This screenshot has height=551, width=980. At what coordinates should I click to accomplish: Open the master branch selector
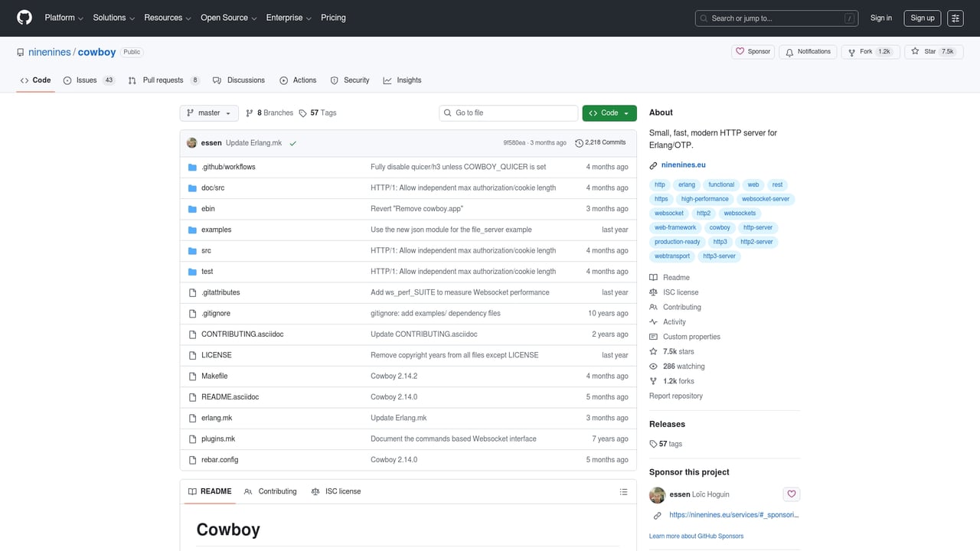[208, 112]
